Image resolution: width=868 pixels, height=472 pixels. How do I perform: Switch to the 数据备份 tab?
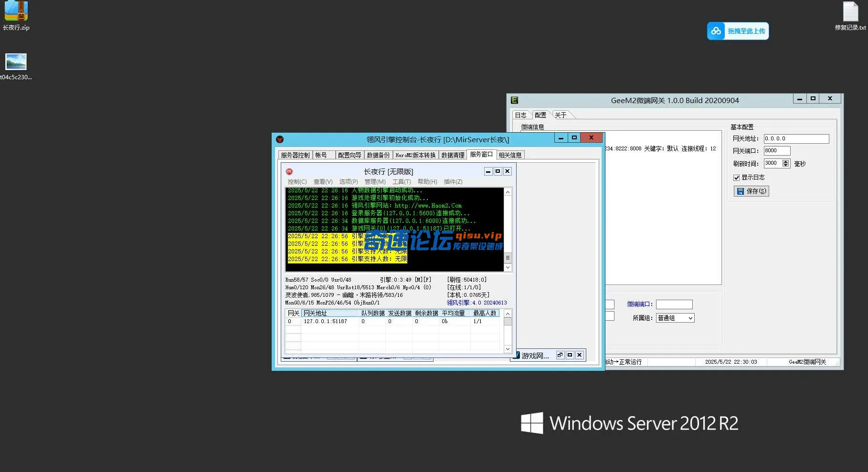click(x=378, y=155)
